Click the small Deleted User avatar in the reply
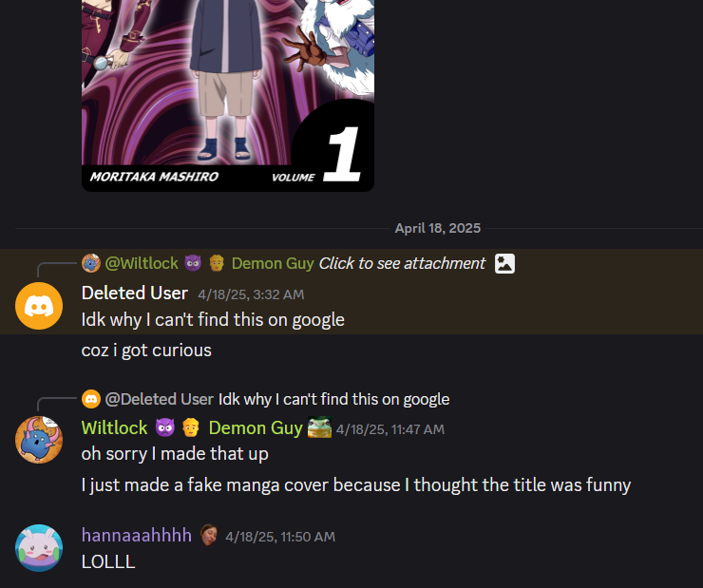Image resolution: width=703 pixels, height=588 pixels. [x=91, y=399]
